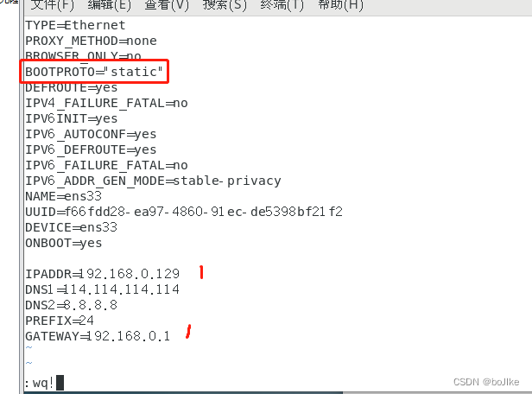Open the 查看(V) menu
Image resolution: width=532 pixels, height=394 pixels.
[167, 5]
